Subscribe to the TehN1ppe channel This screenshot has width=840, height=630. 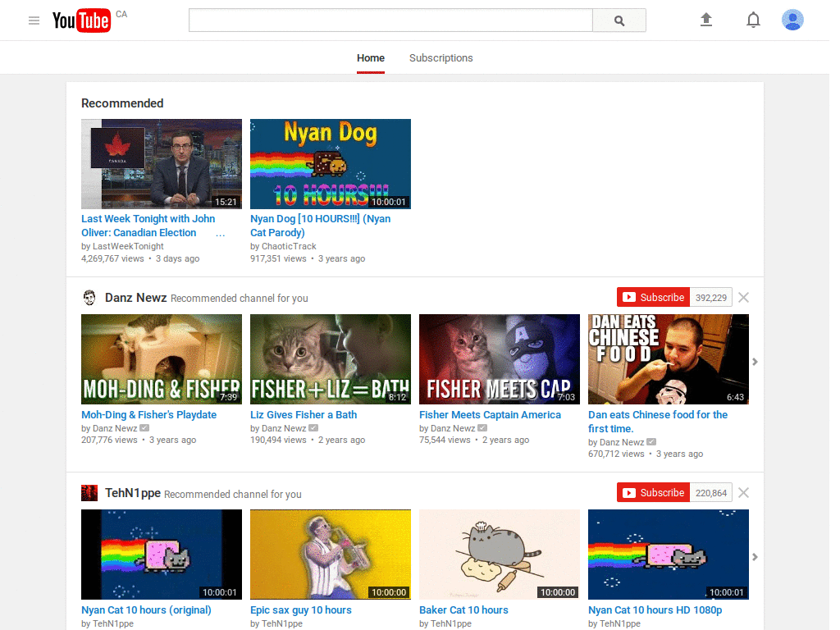(x=653, y=492)
